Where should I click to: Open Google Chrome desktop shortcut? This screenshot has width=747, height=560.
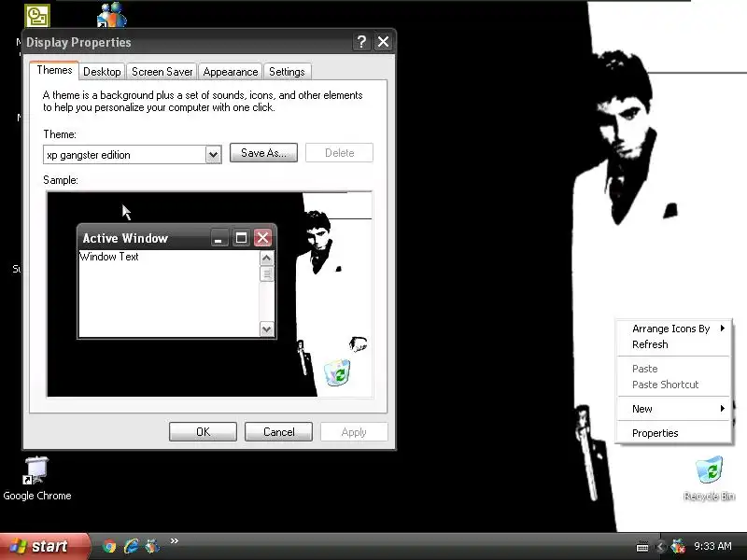pyautogui.click(x=36, y=478)
